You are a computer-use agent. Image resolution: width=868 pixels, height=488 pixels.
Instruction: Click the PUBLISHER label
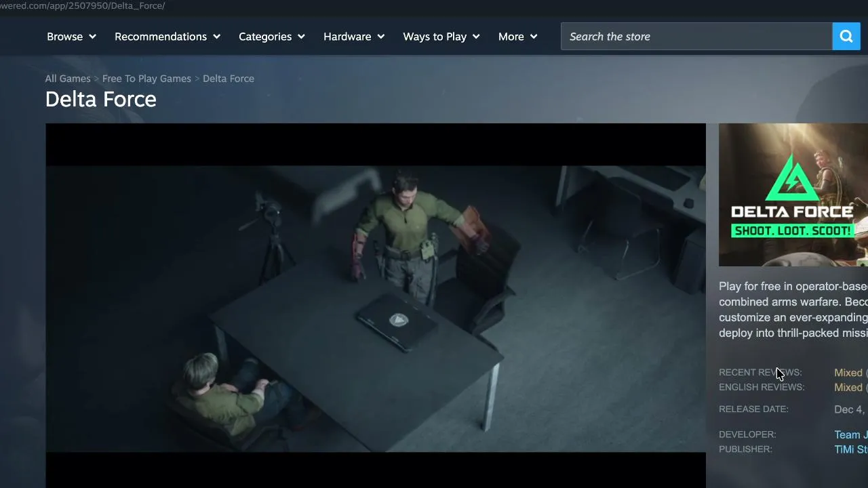[745, 449]
